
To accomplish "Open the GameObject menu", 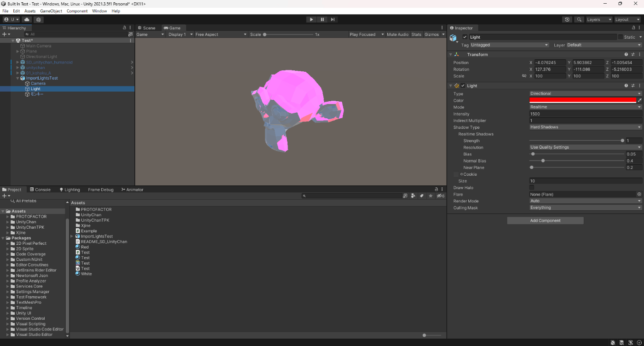I will click(51, 11).
